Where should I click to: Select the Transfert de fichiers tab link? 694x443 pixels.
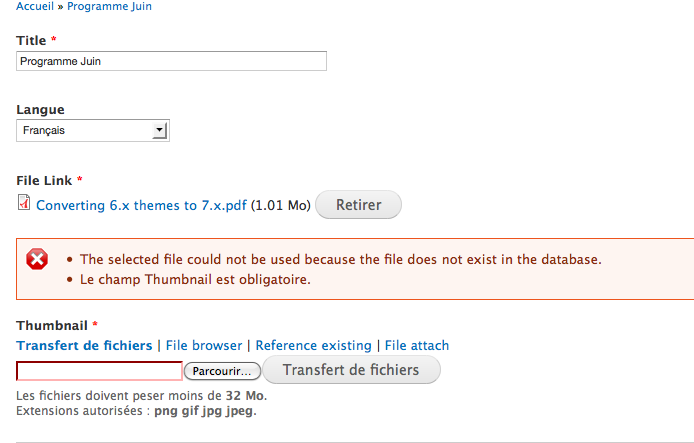tap(84, 345)
